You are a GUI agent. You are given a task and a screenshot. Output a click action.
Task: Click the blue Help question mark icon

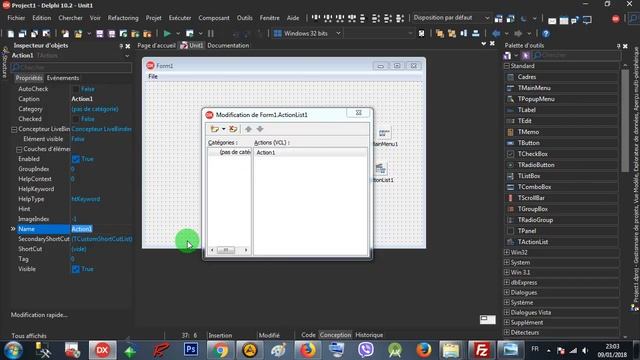click(x=546, y=33)
